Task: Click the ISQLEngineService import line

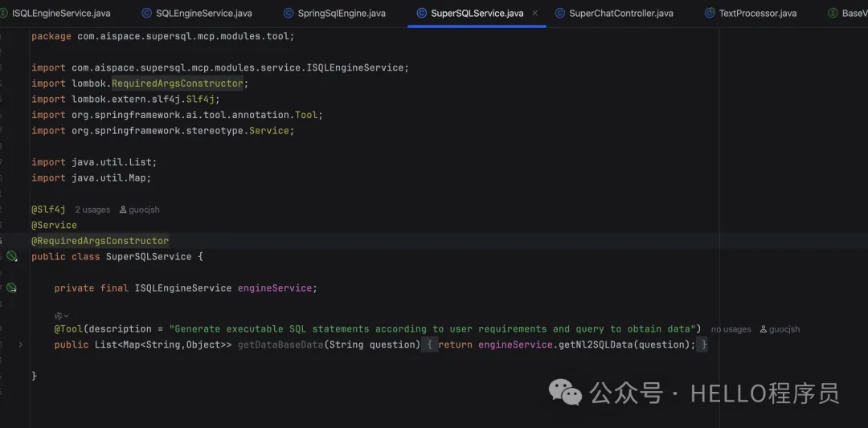Action: pos(220,68)
